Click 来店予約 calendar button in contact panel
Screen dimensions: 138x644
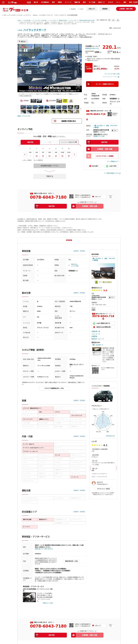(102, 142)
